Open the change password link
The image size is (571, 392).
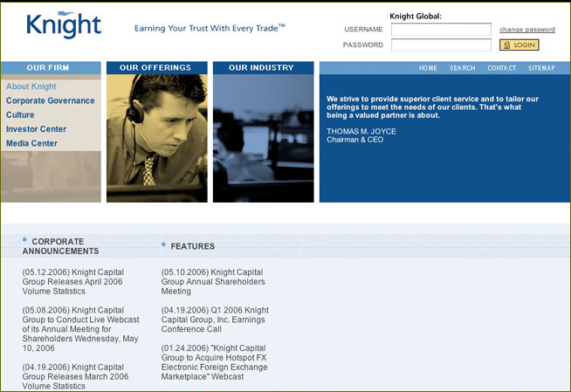526,30
